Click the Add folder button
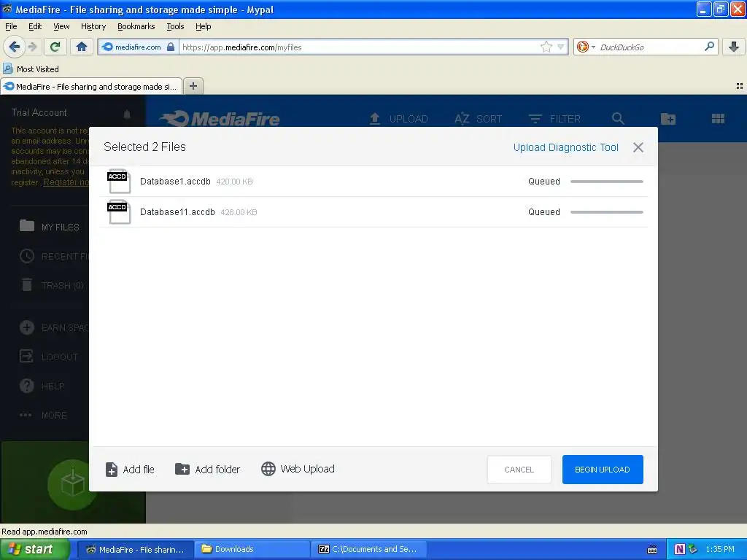 tap(207, 470)
